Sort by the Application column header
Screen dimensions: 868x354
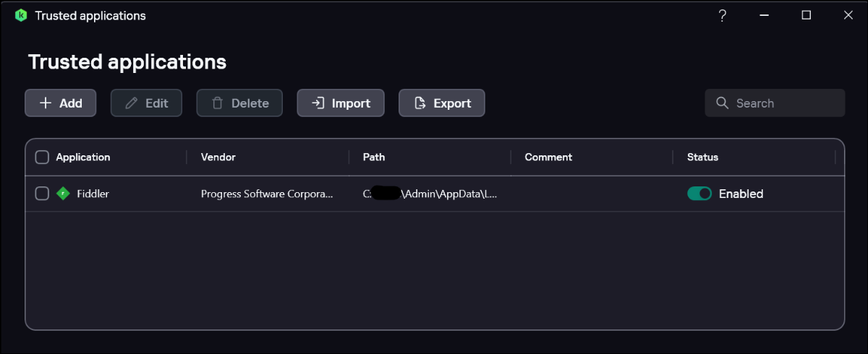[83, 157]
